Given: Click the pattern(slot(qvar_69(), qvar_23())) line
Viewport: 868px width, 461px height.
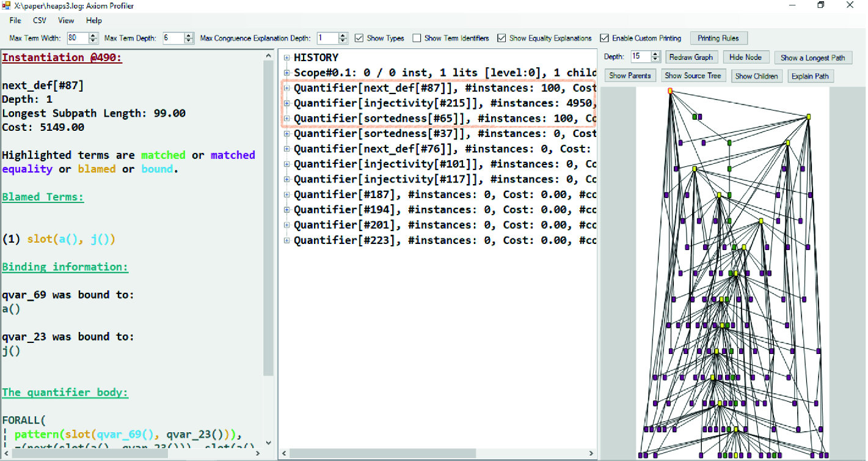Looking at the screenshot, I should [128, 435].
